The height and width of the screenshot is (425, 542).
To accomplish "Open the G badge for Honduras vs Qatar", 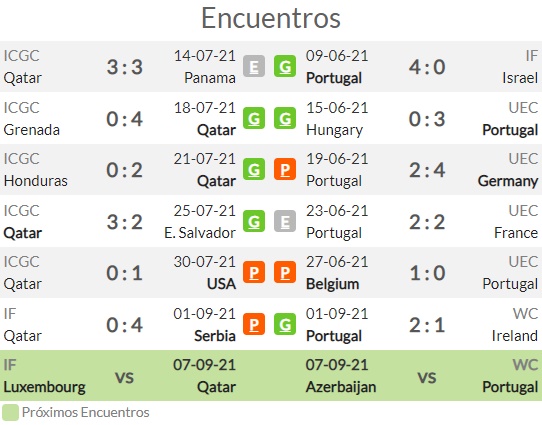I will [x=254, y=169].
